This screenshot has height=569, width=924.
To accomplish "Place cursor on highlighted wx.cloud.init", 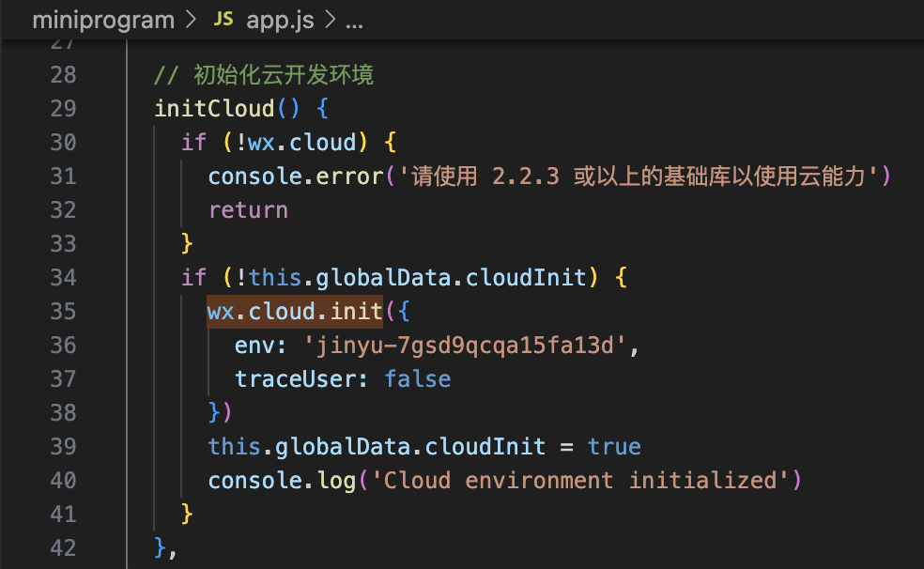I will click(x=295, y=311).
